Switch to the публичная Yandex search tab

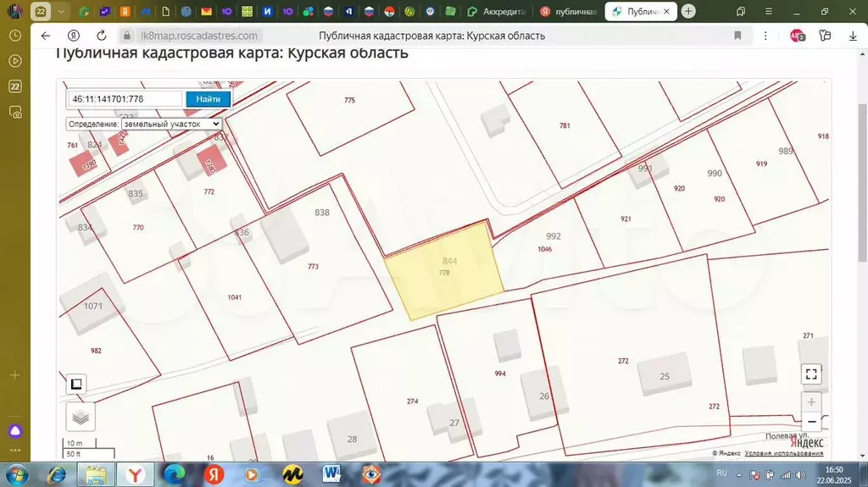(569, 11)
